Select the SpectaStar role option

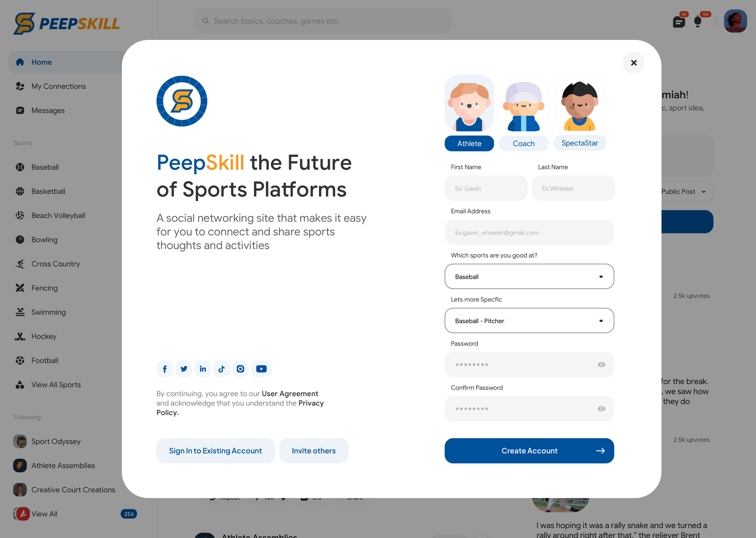580,143
